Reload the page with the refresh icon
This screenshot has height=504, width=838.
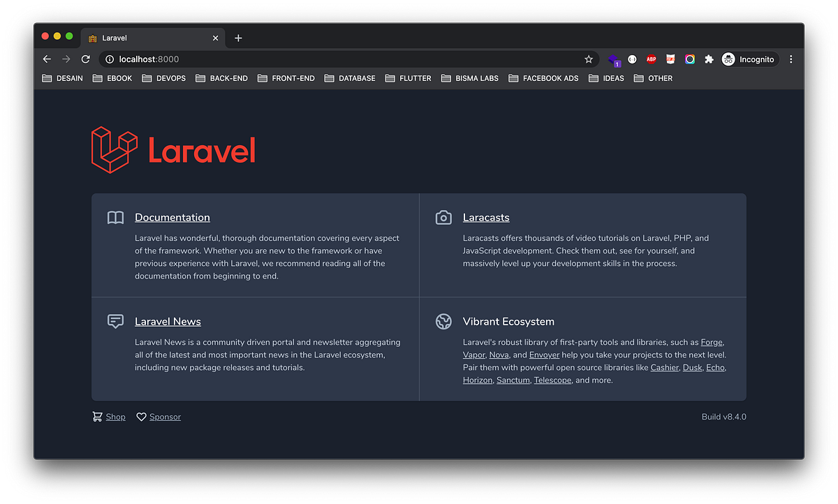[85, 59]
